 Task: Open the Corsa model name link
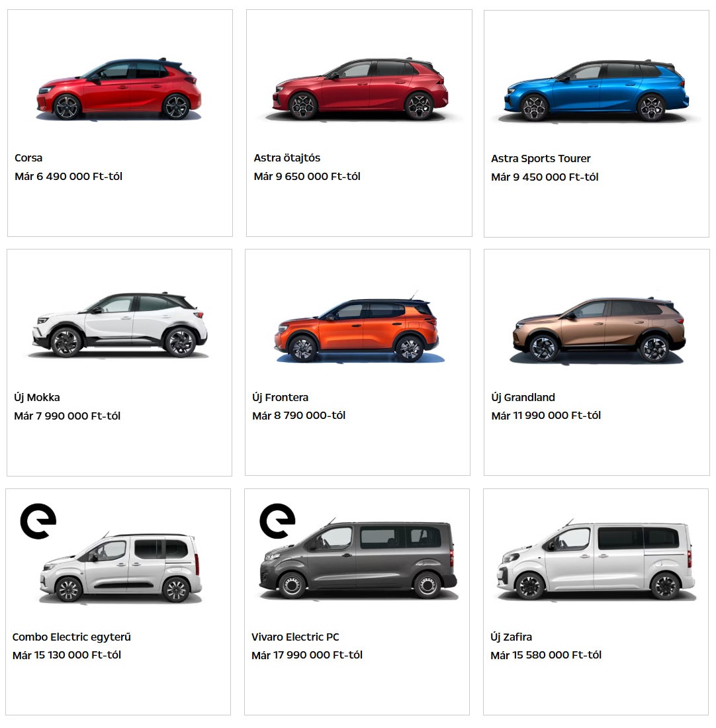(28, 158)
